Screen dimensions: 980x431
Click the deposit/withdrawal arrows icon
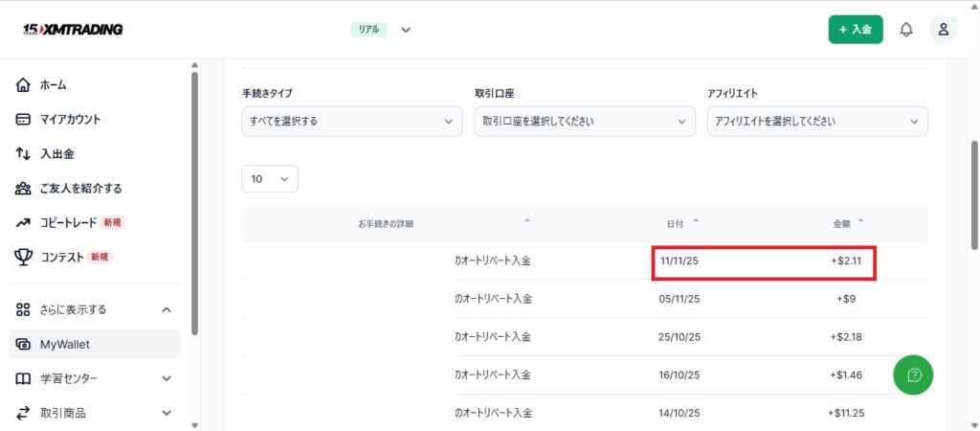pos(24,154)
